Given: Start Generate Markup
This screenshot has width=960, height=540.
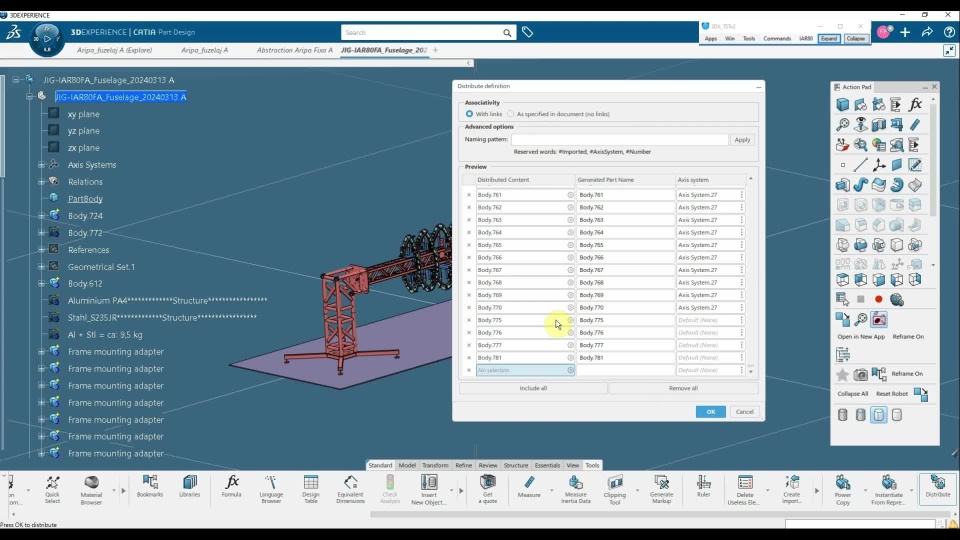Looking at the screenshot, I should [661, 489].
